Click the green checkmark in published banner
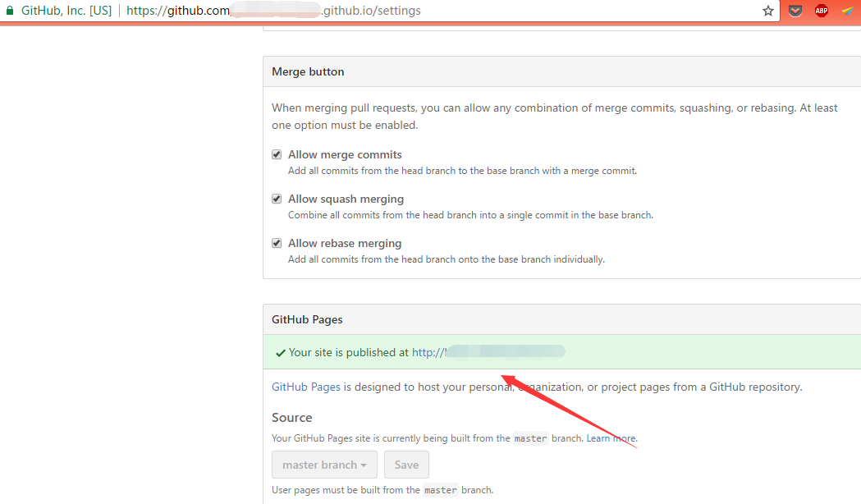The image size is (861, 504). click(x=281, y=352)
